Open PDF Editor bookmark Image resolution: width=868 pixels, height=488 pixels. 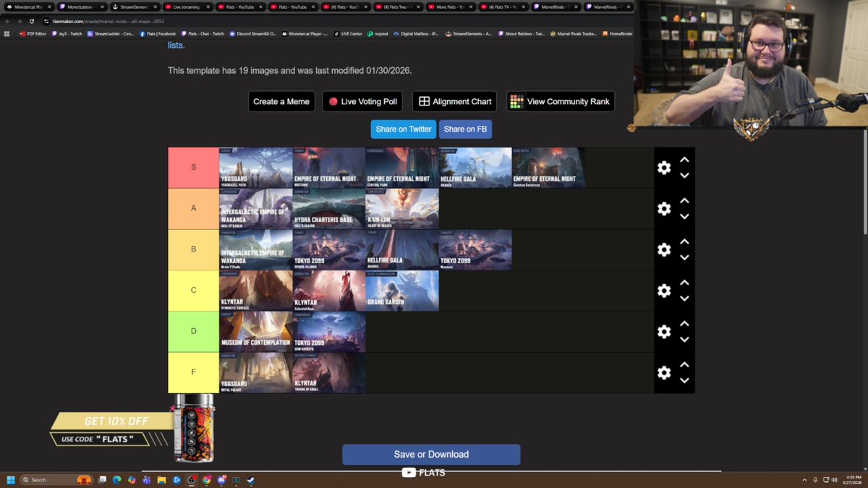(x=33, y=33)
